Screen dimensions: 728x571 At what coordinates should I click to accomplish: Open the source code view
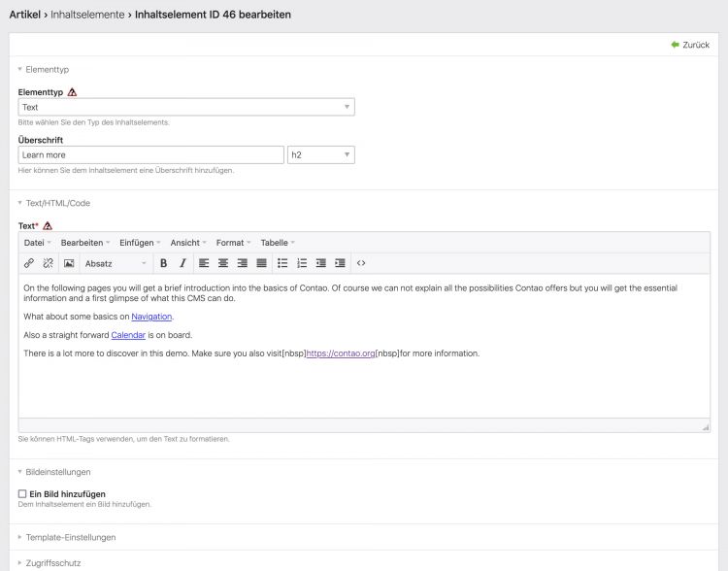[361, 263]
